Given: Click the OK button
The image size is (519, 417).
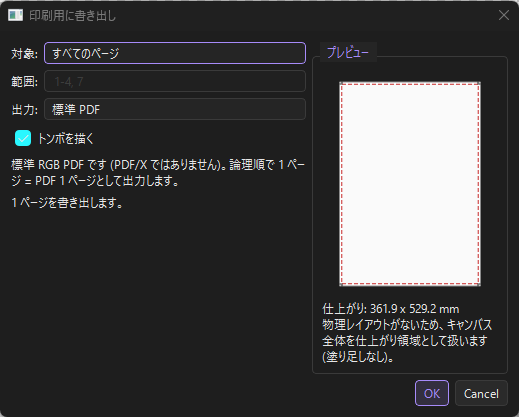Looking at the screenshot, I should 432,393.
